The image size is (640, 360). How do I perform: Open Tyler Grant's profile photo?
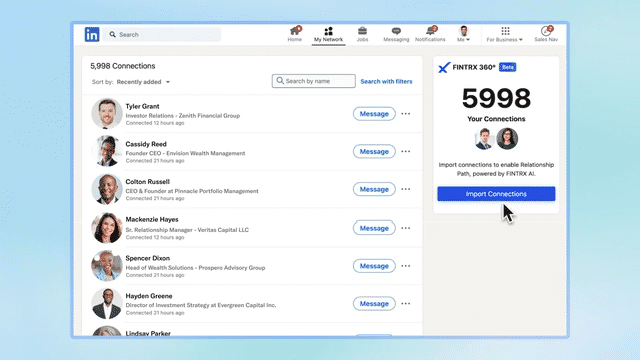(x=107, y=113)
